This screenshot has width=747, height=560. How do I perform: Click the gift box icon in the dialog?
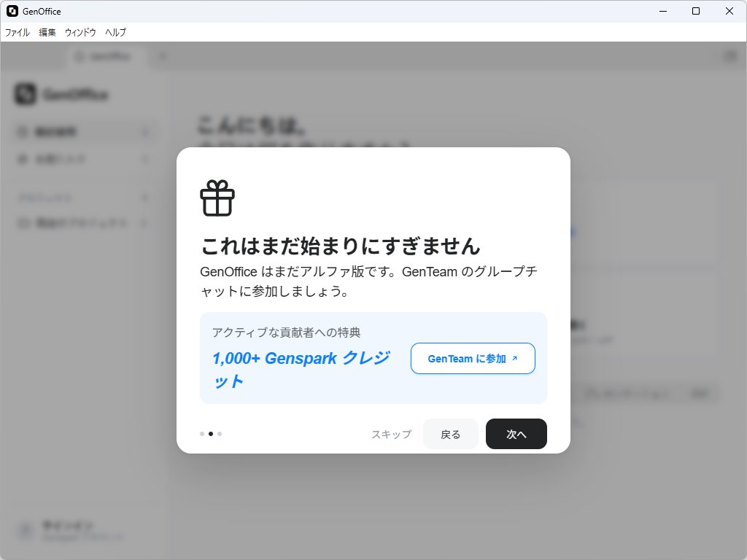[x=217, y=198]
